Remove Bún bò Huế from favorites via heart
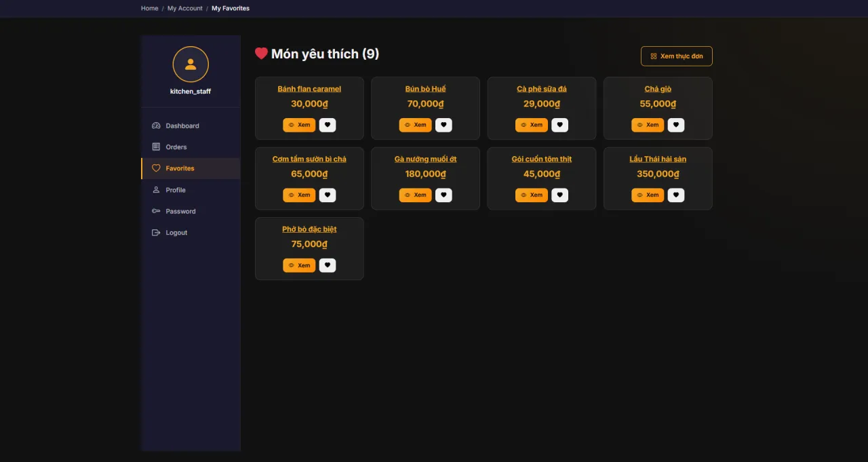The height and width of the screenshot is (462, 868). coord(443,125)
